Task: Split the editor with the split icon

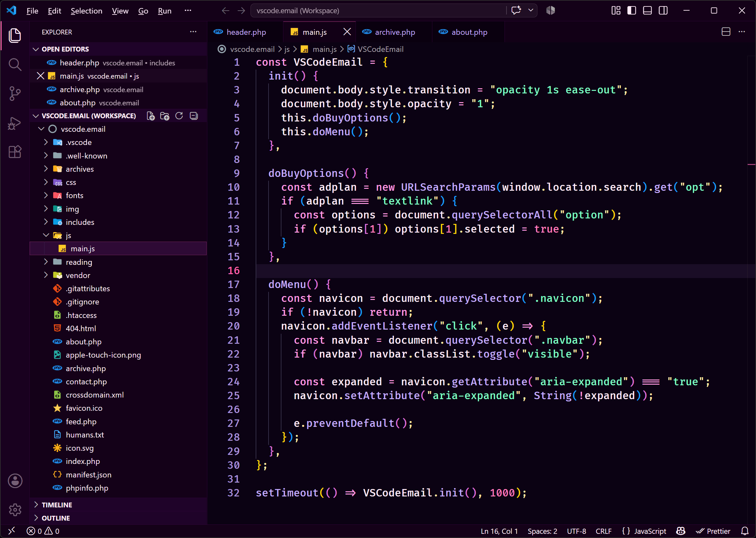Action: point(726,32)
